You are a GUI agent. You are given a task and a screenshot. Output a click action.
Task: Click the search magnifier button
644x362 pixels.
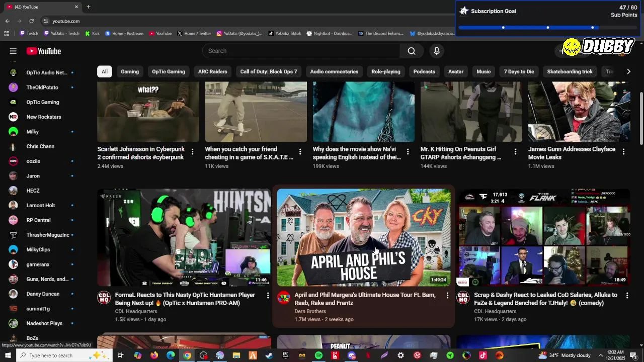pos(412,51)
